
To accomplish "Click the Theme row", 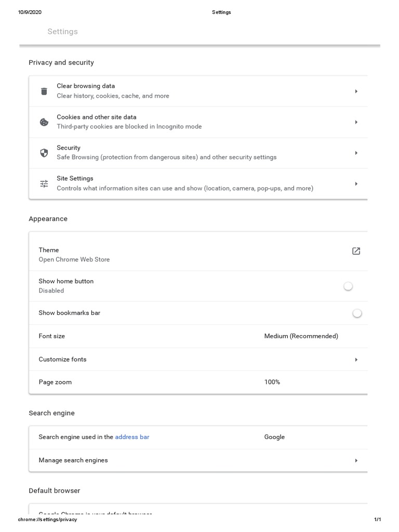I will pyautogui.click(x=49, y=250).
